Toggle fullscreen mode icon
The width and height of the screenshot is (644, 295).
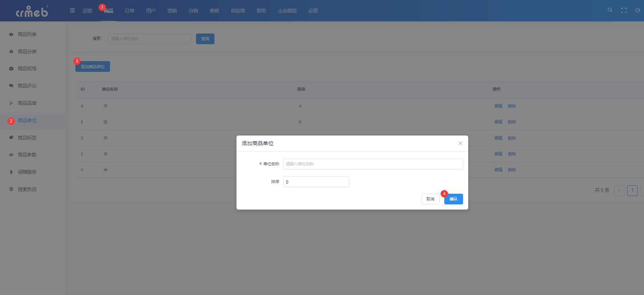point(624,10)
